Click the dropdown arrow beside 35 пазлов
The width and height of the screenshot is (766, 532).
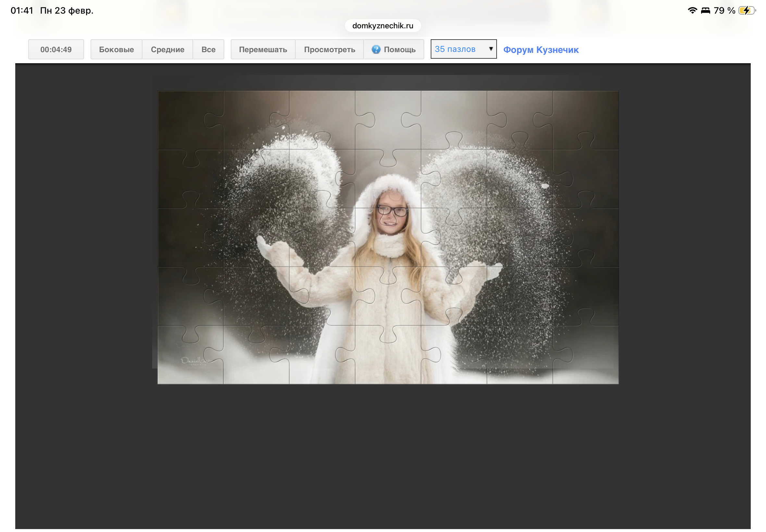pyautogui.click(x=490, y=49)
